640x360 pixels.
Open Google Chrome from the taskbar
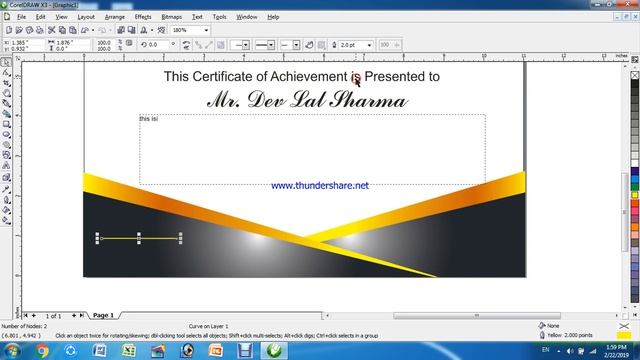pyautogui.click(x=42, y=351)
